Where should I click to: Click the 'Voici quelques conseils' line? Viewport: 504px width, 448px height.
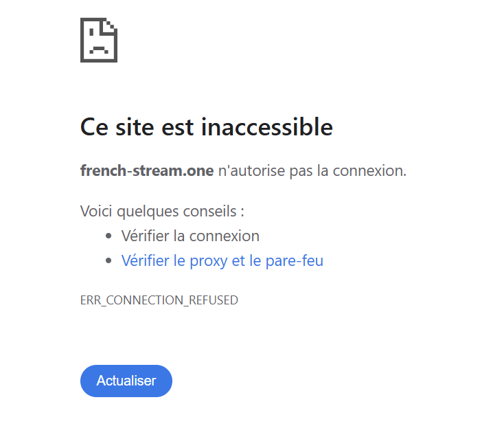[162, 211]
